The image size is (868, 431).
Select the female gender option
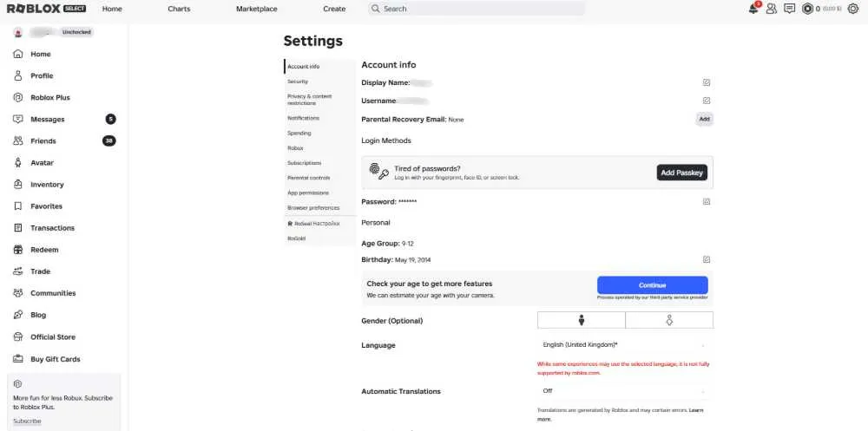pos(669,320)
